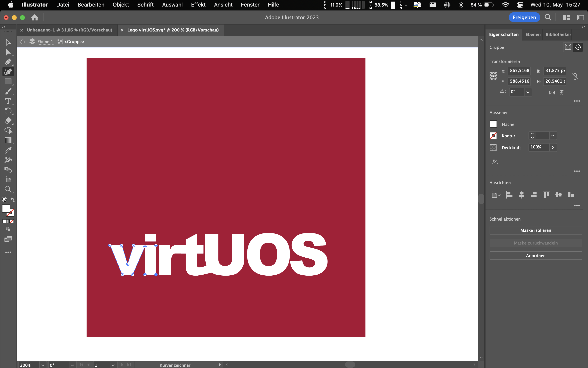Open the fx effects menu
The width and height of the screenshot is (588, 368).
click(x=495, y=161)
